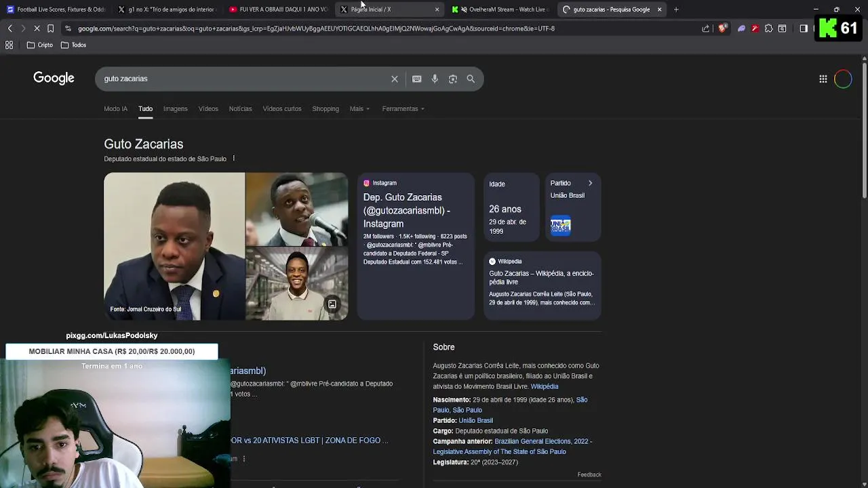The height and width of the screenshot is (488, 868).
Task: Switch to Modo IA tab
Action: pyautogui.click(x=115, y=108)
